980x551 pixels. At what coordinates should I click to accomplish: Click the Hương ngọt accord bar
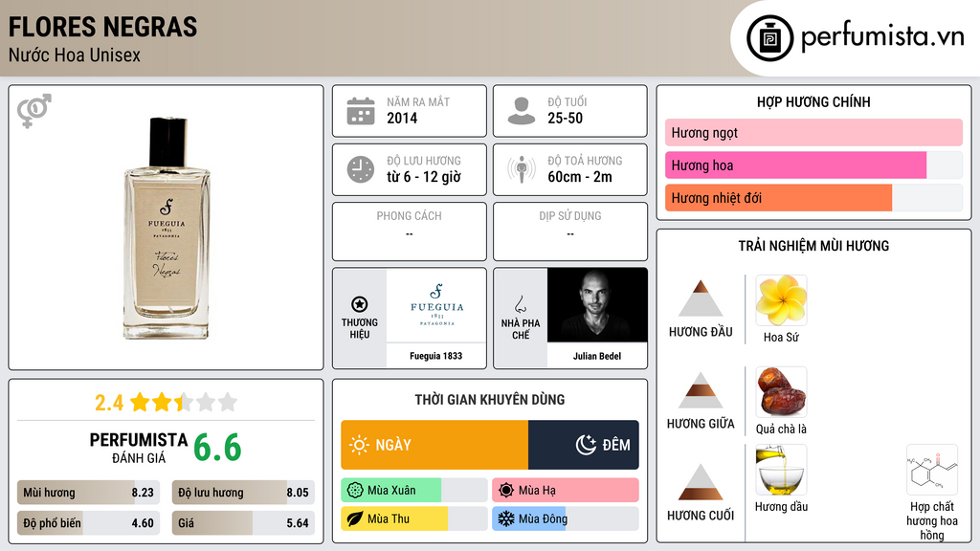tap(813, 132)
